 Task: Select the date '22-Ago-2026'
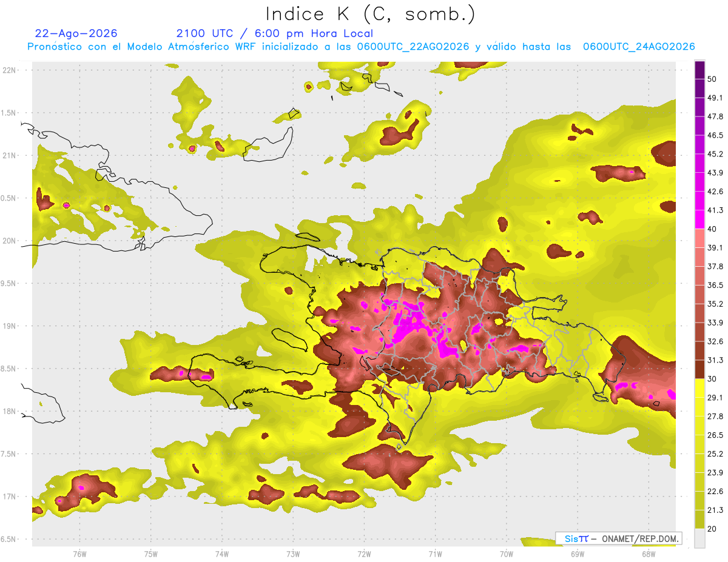pyautogui.click(x=76, y=33)
